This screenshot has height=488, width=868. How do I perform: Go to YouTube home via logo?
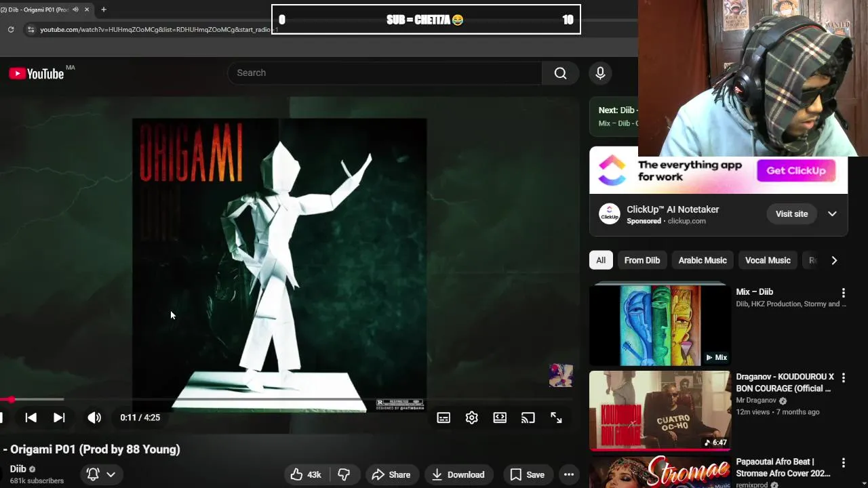click(x=37, y=73)
